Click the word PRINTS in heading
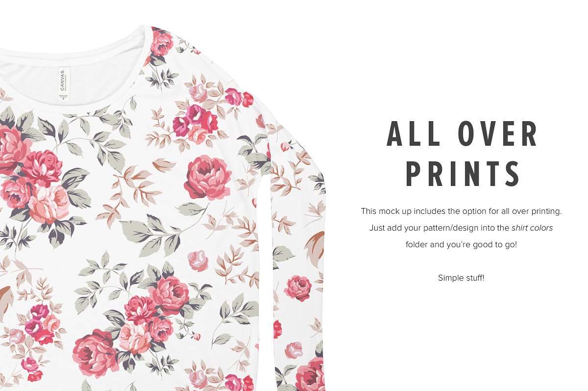588x391 pixels. [x=463, y=174]
